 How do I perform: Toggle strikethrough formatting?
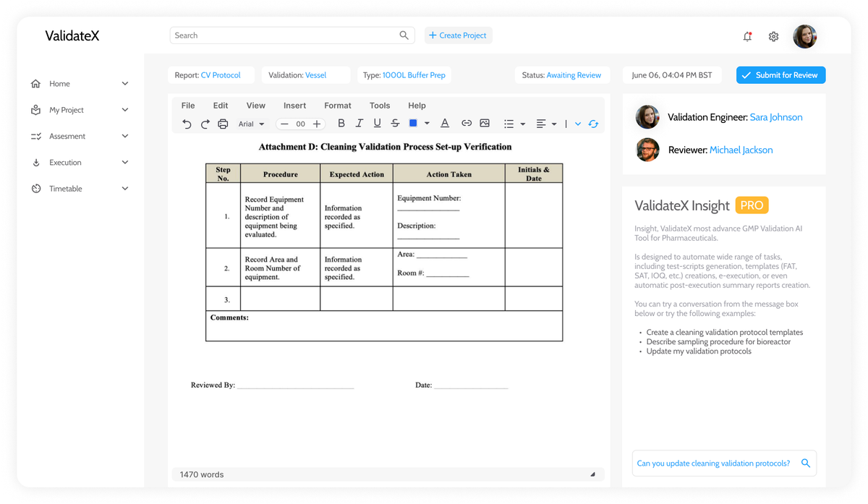(395, 124)
